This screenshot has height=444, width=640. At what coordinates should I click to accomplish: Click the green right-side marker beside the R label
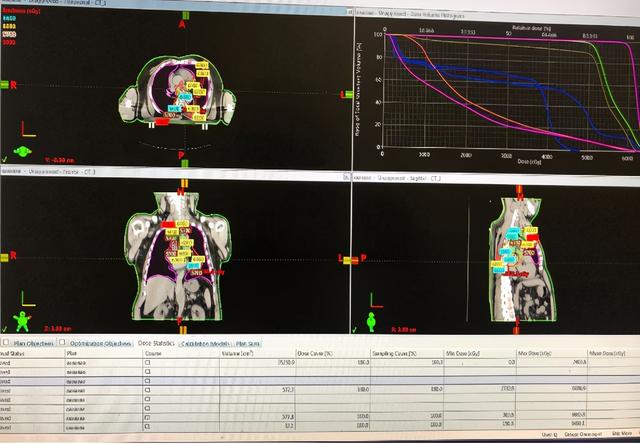click(5, 85)
